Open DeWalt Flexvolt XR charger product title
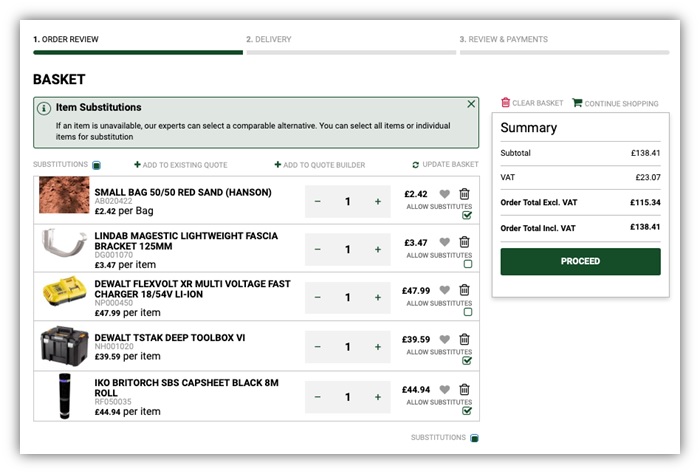This screenshot has width=700, height=474. [x=192, y=289]
